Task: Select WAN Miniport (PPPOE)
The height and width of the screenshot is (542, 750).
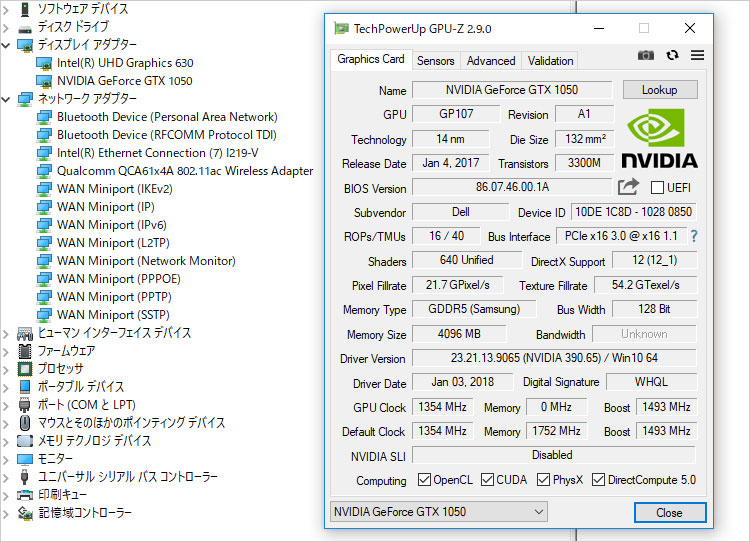Action: (119, 279)
